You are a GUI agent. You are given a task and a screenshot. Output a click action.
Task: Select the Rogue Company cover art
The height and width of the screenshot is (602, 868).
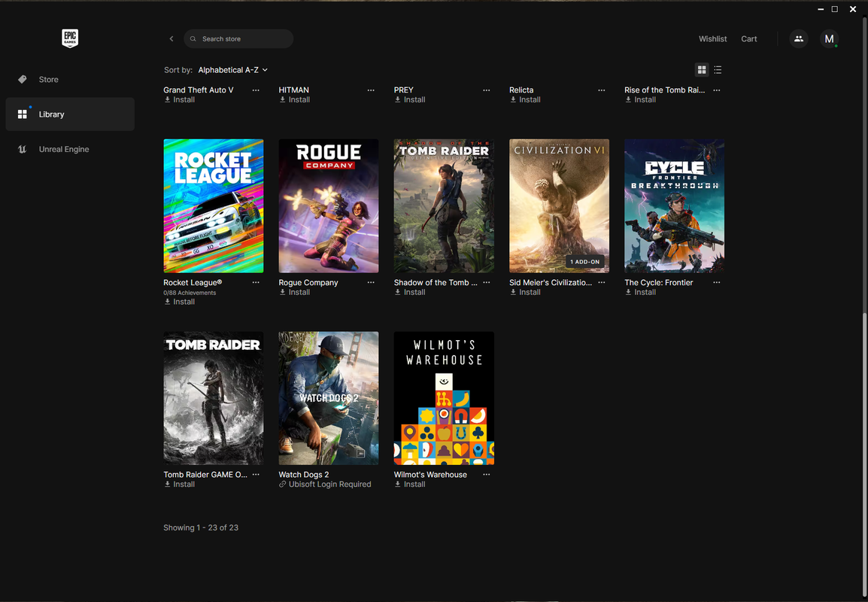[x=328, y=205]
